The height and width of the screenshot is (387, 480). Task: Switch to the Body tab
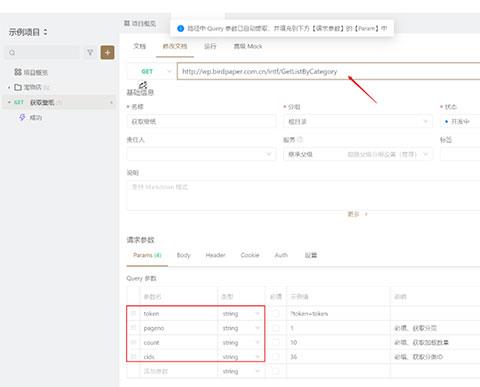[x=184, y=255]
